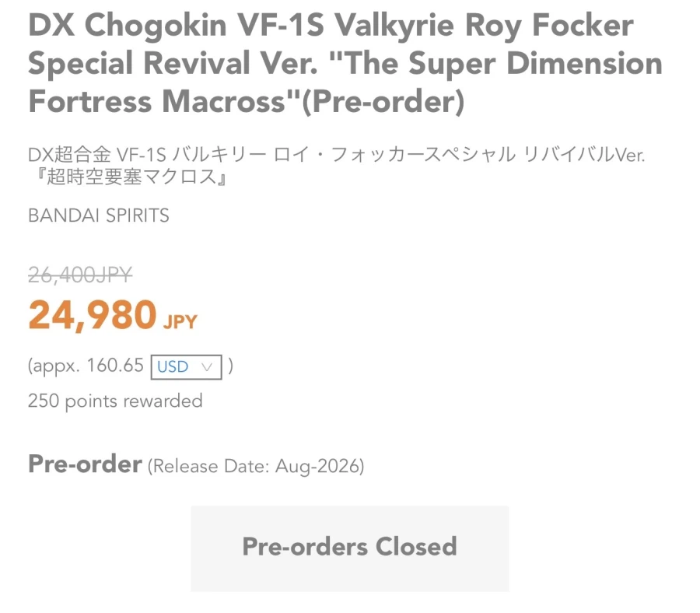Click the currency selector chevron arrow
The image size is (700, 613).
point(207,366)
